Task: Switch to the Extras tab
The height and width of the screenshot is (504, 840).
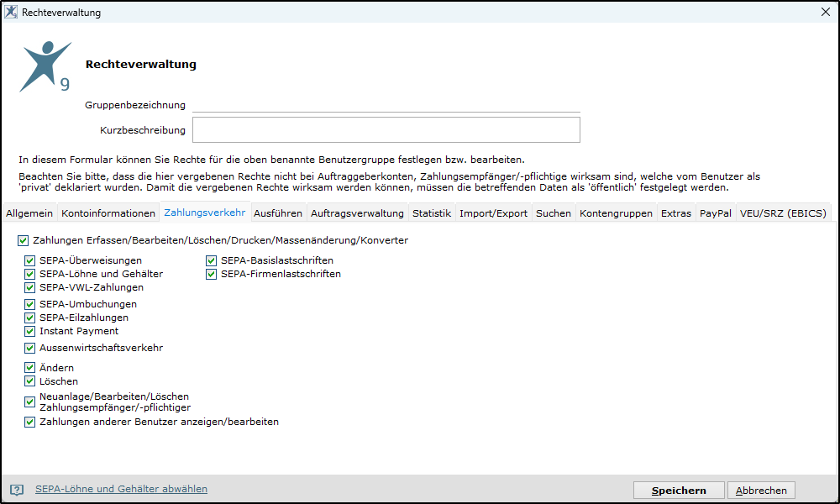Action: (676, 213)
